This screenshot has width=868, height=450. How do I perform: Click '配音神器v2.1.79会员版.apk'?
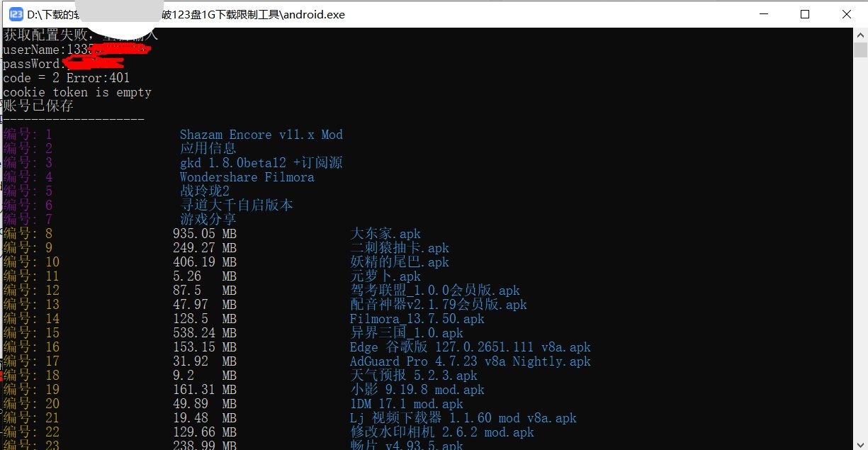click(x=439, y=305)
